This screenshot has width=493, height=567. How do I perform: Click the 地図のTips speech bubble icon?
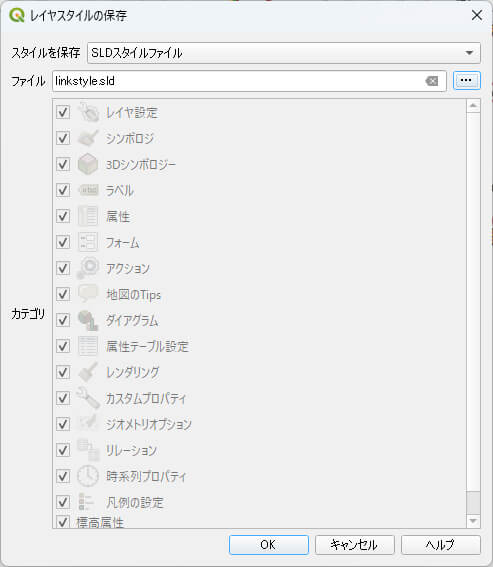(x=88, y=294)
